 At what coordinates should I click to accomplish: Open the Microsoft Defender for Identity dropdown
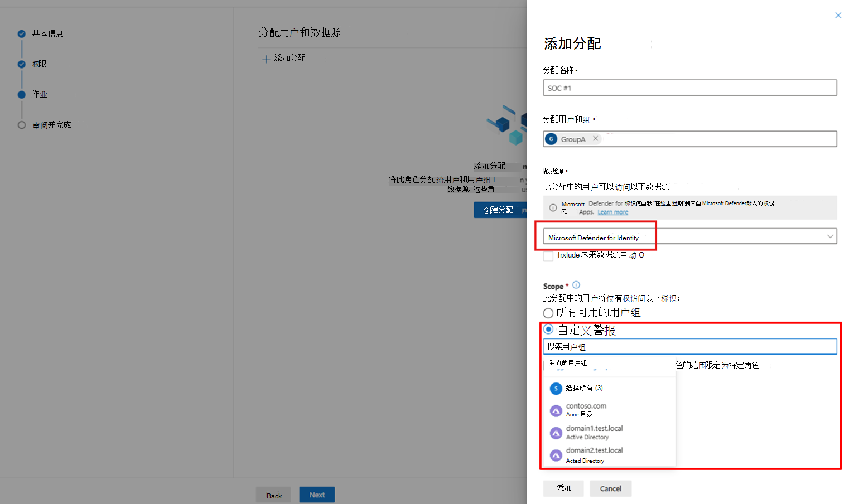click(689, 237)
